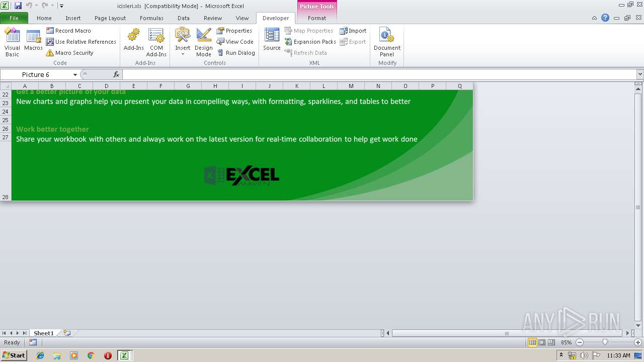Click the macro recording status icon
This screenshot has height=362, width=644.
click(x=33, y=342)
